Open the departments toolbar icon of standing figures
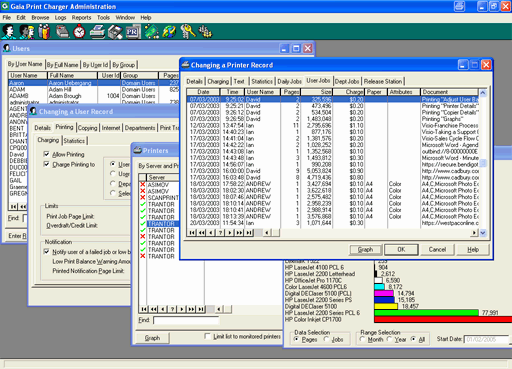 tap(44, 32)
